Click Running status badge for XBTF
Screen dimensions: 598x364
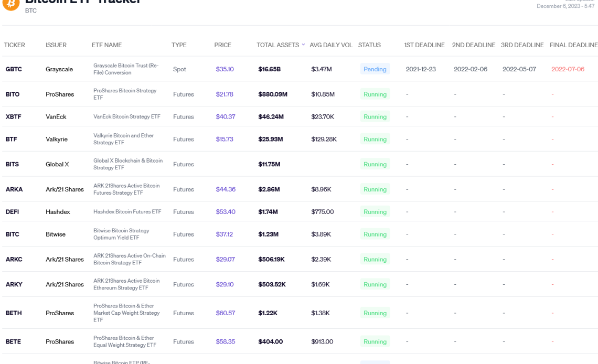click(x=375, y=116)
